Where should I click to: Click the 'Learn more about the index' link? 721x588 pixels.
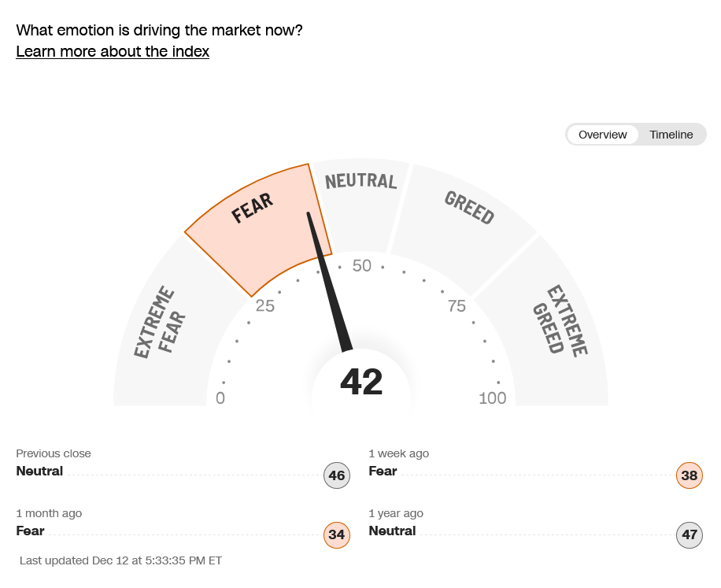pyautogui.click(x=113, y=52)
